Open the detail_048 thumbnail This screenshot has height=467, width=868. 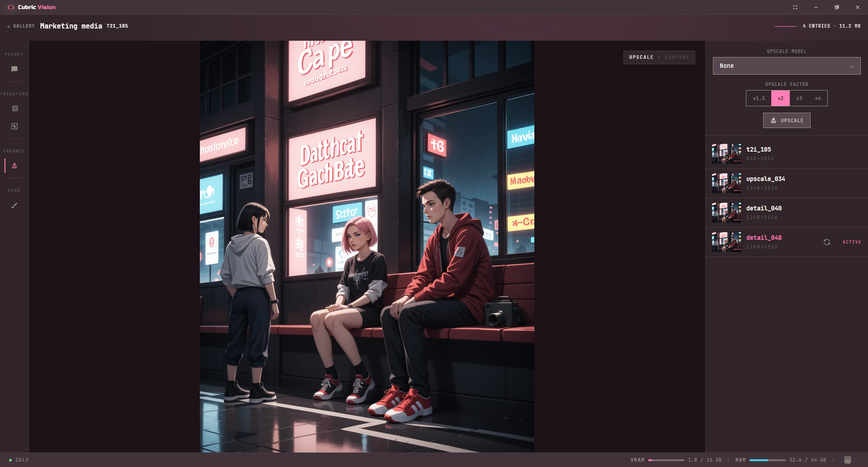click(726, 242)
